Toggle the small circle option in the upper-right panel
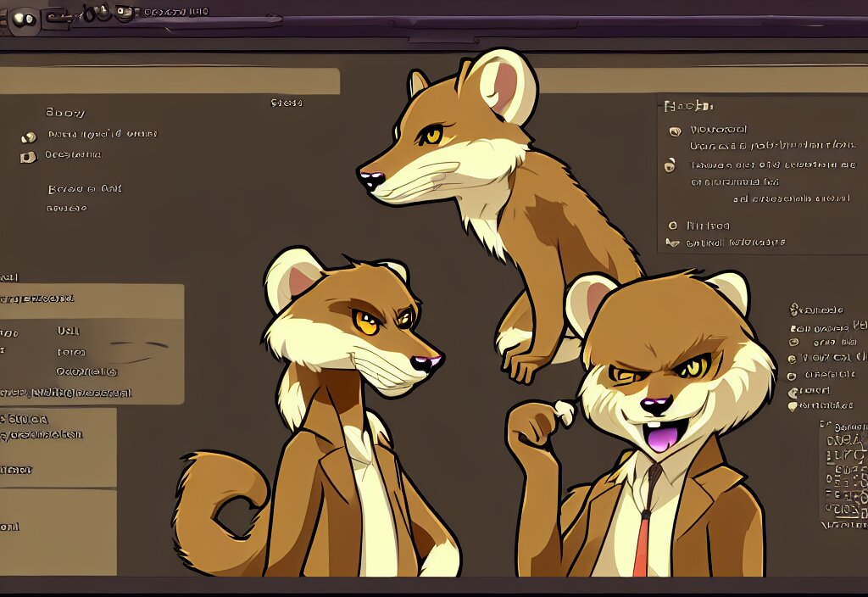This screenshot has height=597, width=868. tap(673, 226)
